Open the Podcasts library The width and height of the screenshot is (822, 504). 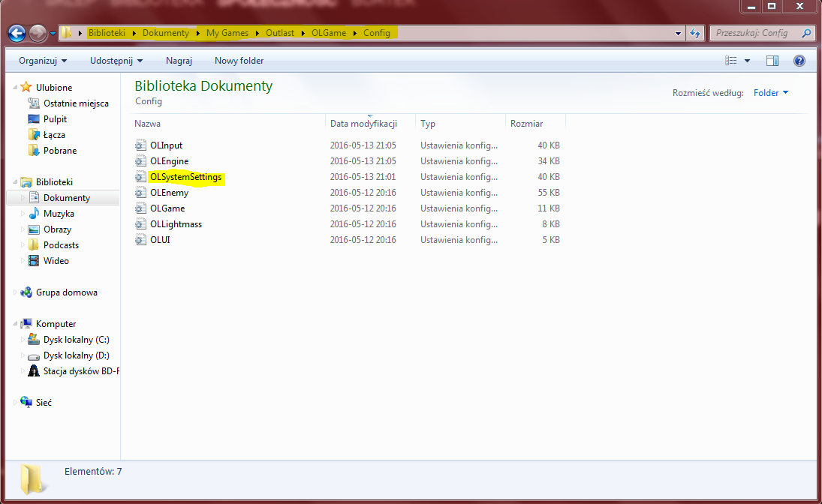[x=61, y=244]
